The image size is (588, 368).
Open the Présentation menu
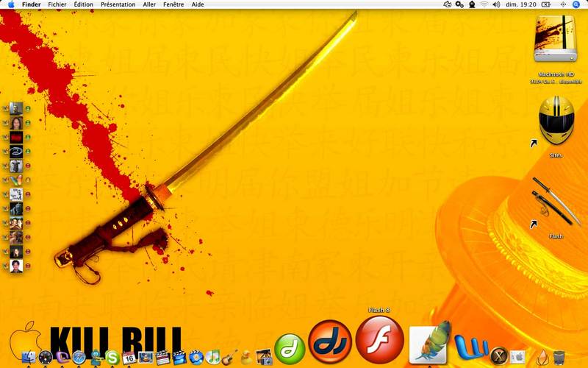click(118, 4)
